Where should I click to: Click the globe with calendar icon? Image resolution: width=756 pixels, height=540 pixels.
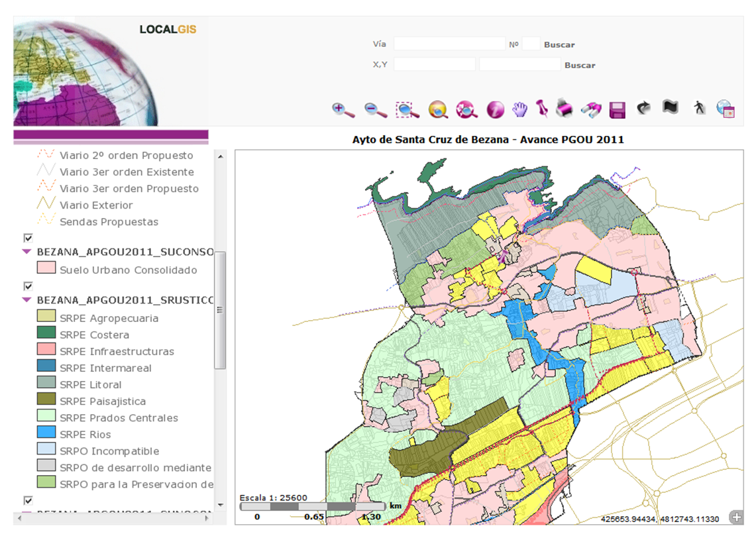(x=725, y=109)
